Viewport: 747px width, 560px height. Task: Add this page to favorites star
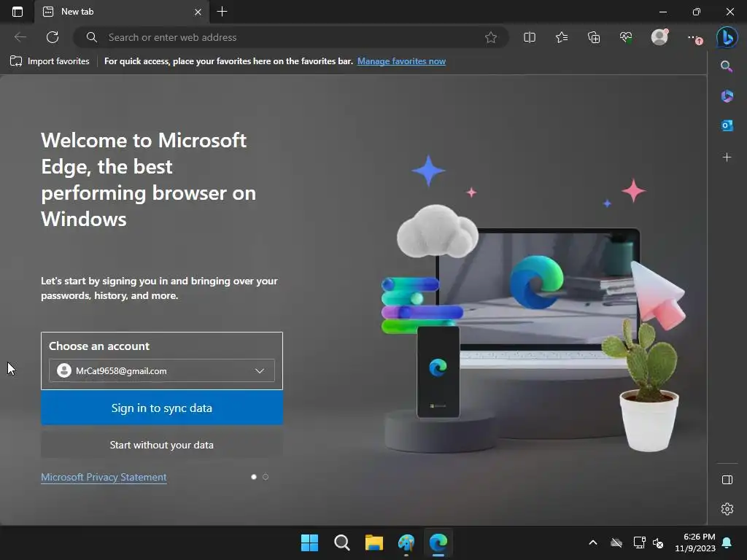pyautogui.click(x=491, y=37)
